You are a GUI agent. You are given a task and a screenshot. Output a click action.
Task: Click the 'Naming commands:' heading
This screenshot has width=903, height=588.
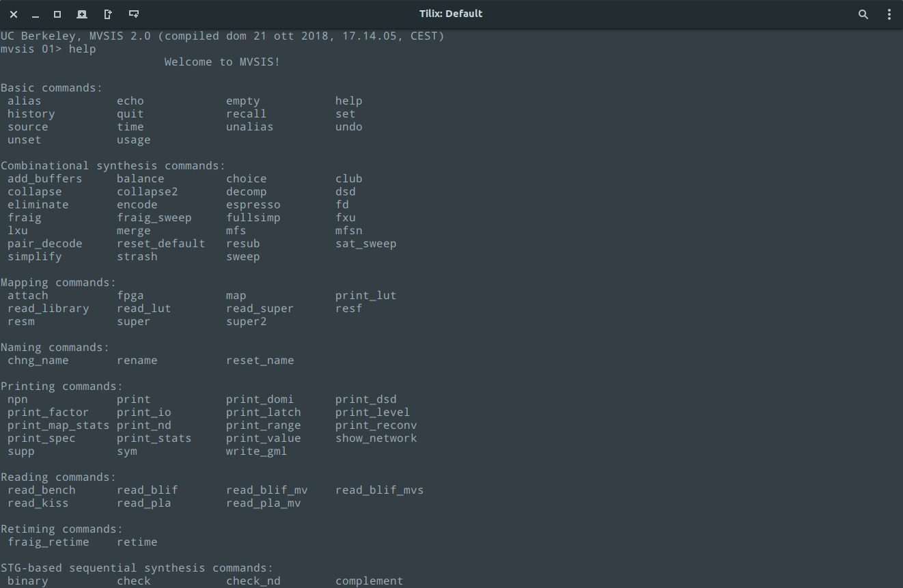(55, 348)
